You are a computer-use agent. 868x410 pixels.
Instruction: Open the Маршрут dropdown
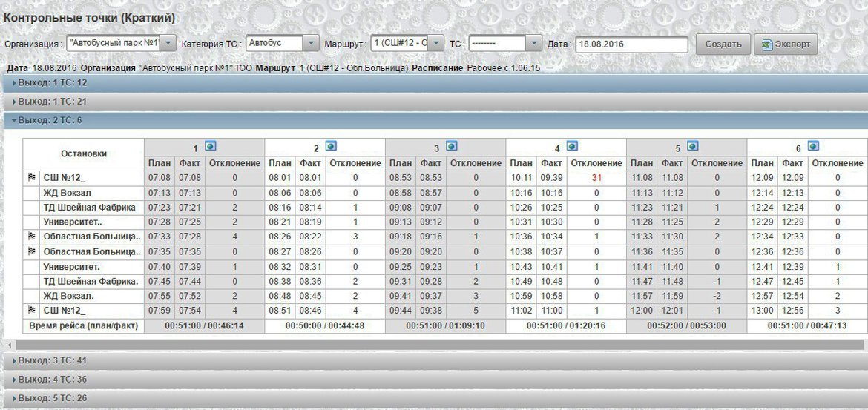pyautogui.click(x=436, y=44)
